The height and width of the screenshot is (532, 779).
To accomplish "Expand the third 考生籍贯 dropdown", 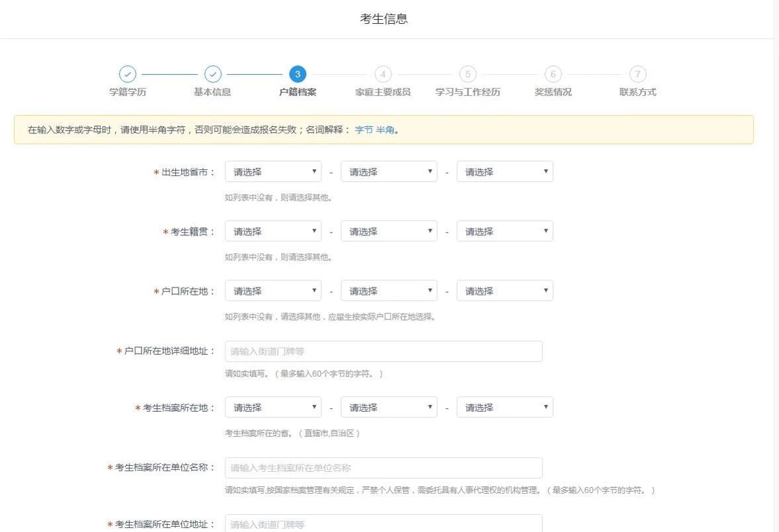I will tap(505, 231).
